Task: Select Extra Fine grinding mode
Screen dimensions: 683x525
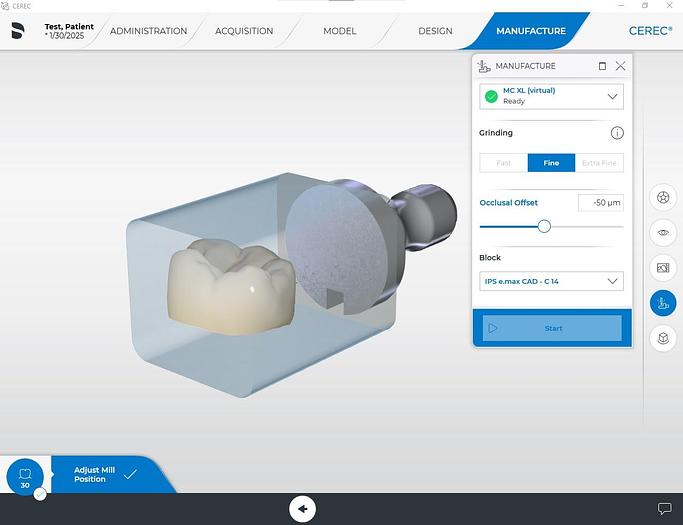Action: (x=599, y=163)
